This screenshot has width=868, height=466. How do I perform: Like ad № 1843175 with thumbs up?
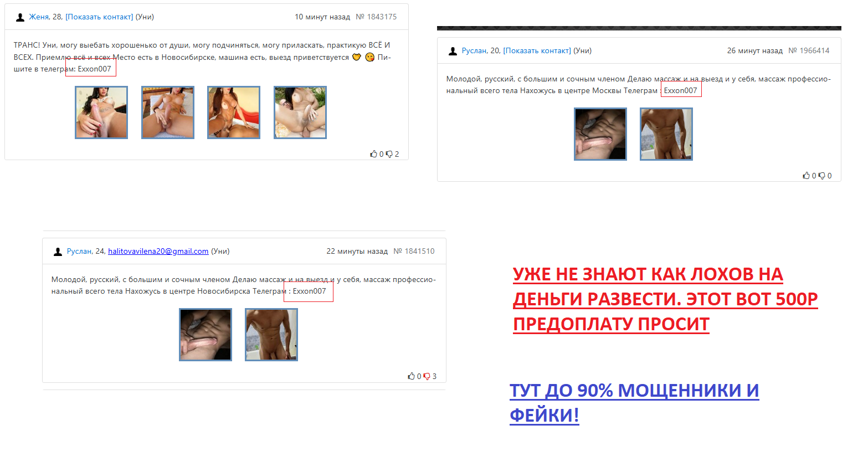click(373, 154)
